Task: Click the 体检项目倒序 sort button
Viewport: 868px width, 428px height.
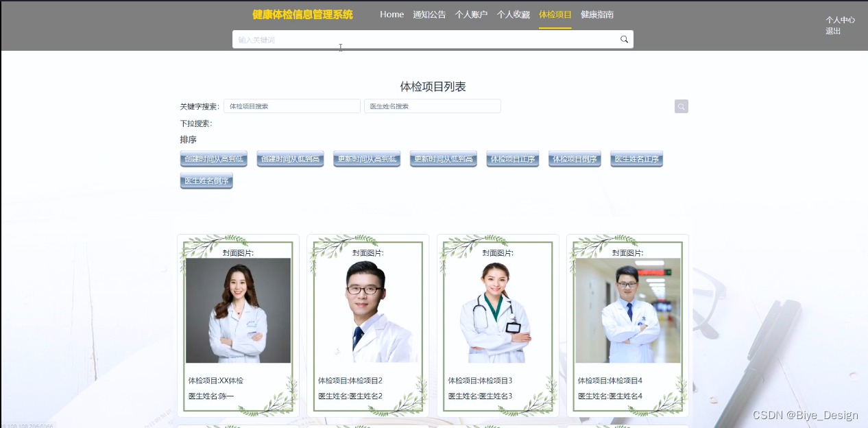Action: (575, 159)
